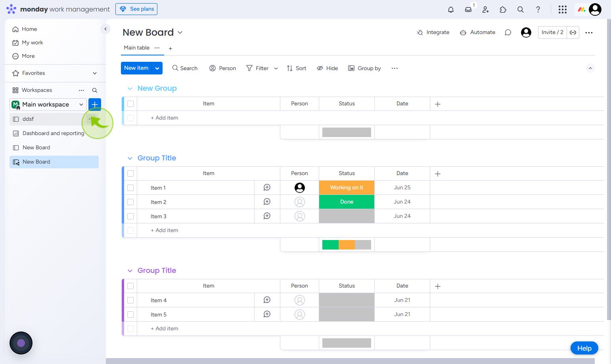
Task: Open Automate center
Action: point(477,32)
